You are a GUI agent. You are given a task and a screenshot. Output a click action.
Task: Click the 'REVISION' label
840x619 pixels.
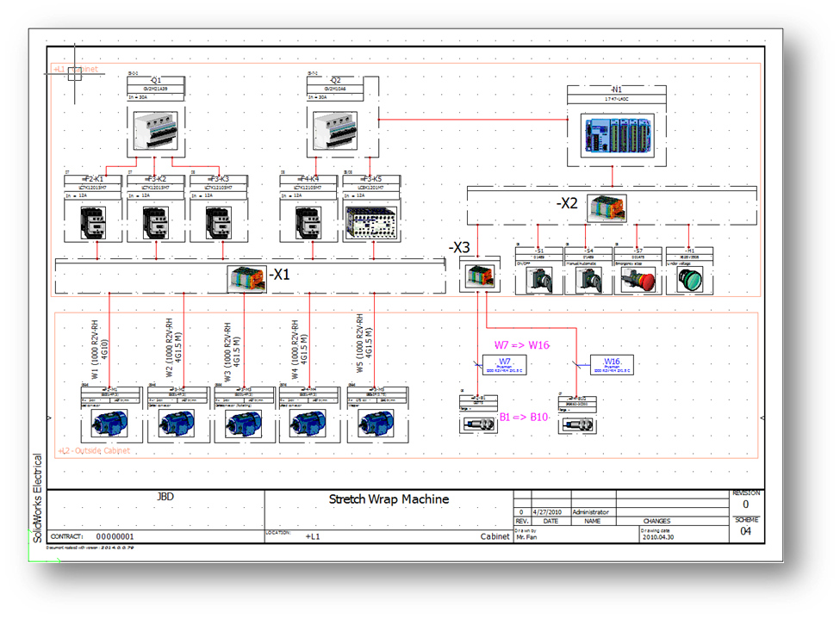click(746, 492)
